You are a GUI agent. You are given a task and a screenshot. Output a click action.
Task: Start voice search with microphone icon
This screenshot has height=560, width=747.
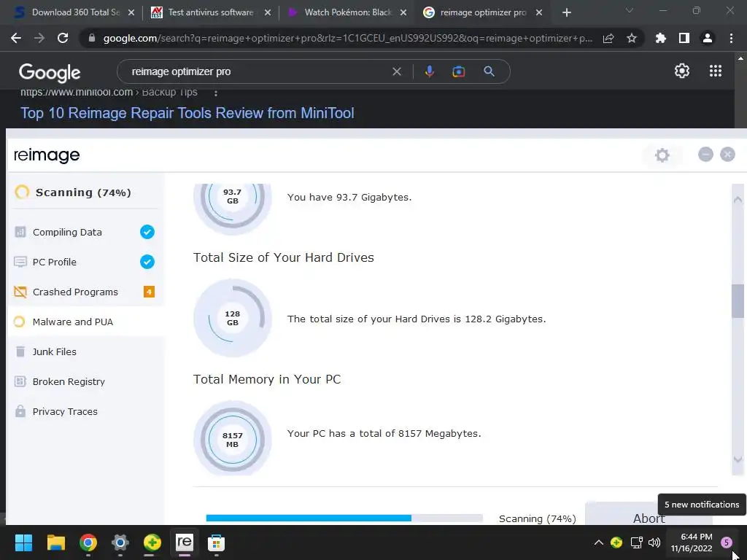429,71
